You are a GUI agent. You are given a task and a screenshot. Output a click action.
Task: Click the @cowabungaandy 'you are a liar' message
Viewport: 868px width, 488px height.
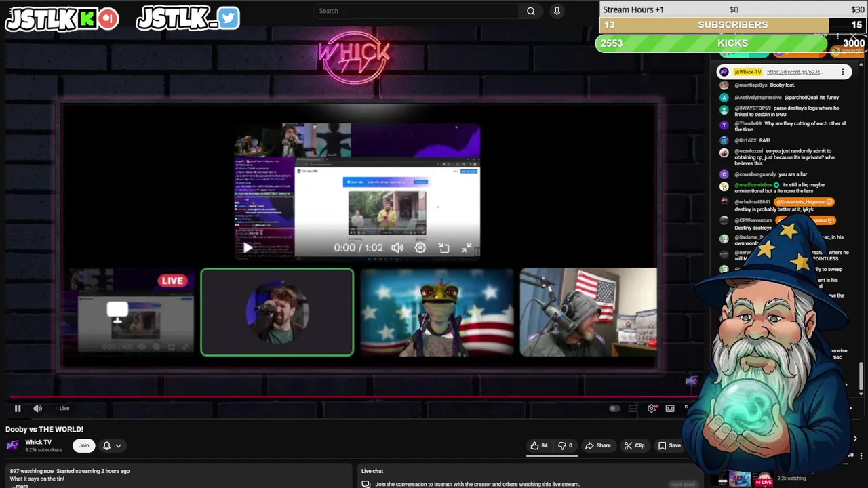point(770,174)
